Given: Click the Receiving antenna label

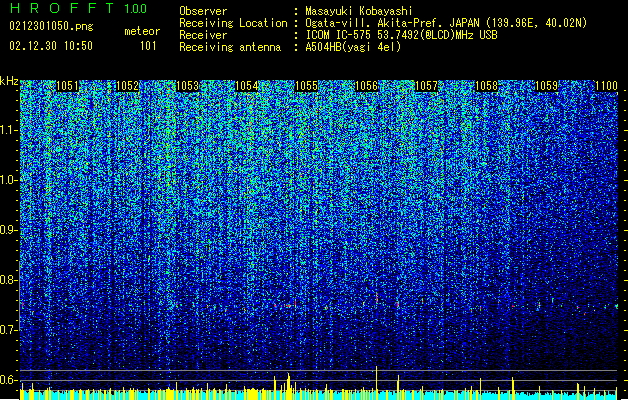Looking at the screenshot, I should coord(230,47).
